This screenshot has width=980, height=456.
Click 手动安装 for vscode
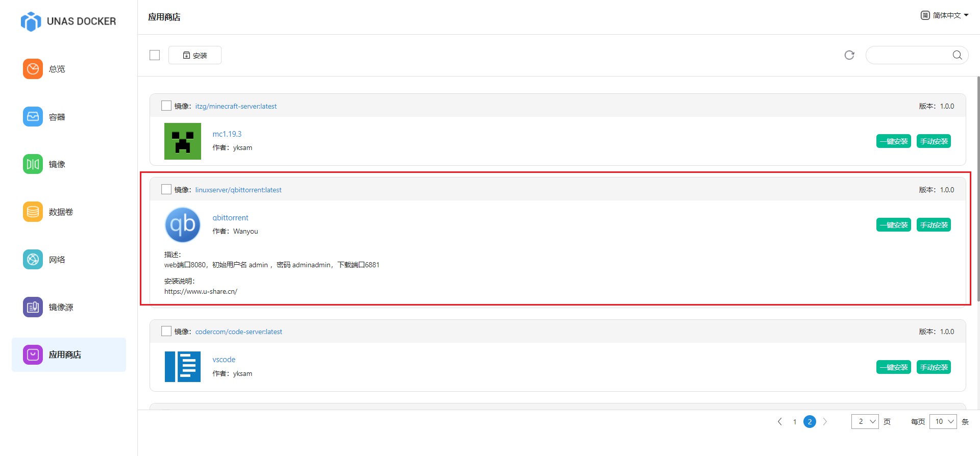pos(934,367)
